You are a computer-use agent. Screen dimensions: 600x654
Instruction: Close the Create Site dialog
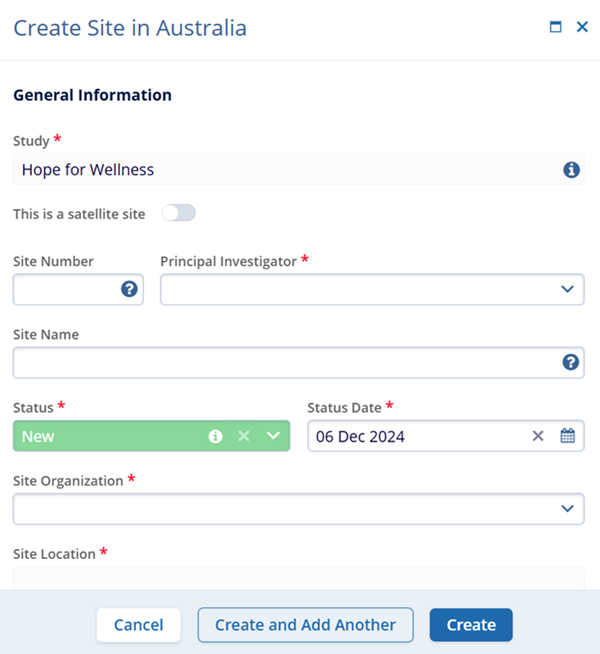582,28
